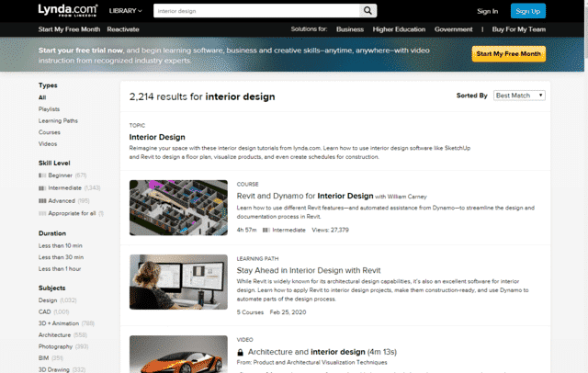Open the Government solutions link
588x373 pixels.
tap(453, 29)
